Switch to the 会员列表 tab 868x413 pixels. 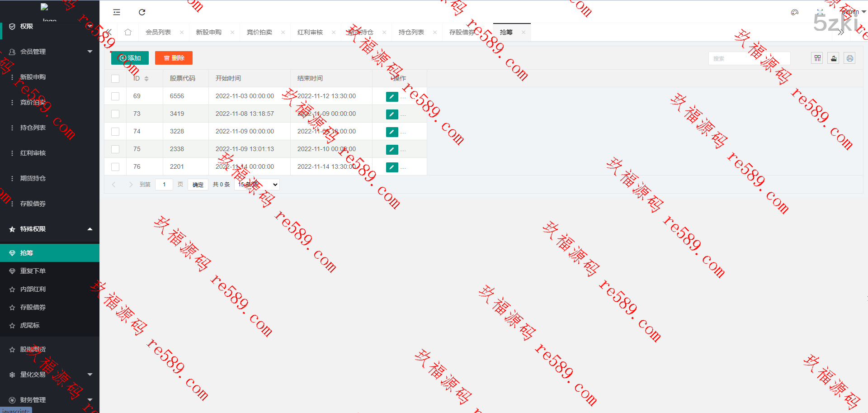(158, 32)
